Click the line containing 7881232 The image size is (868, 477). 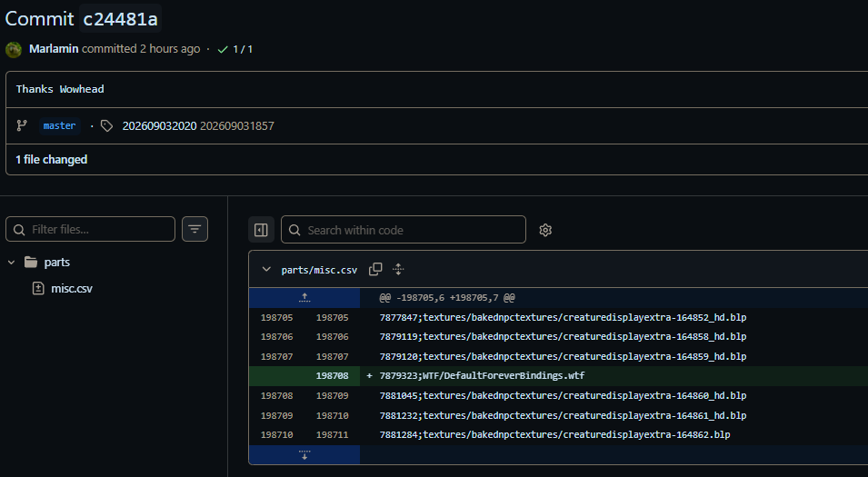563,415
